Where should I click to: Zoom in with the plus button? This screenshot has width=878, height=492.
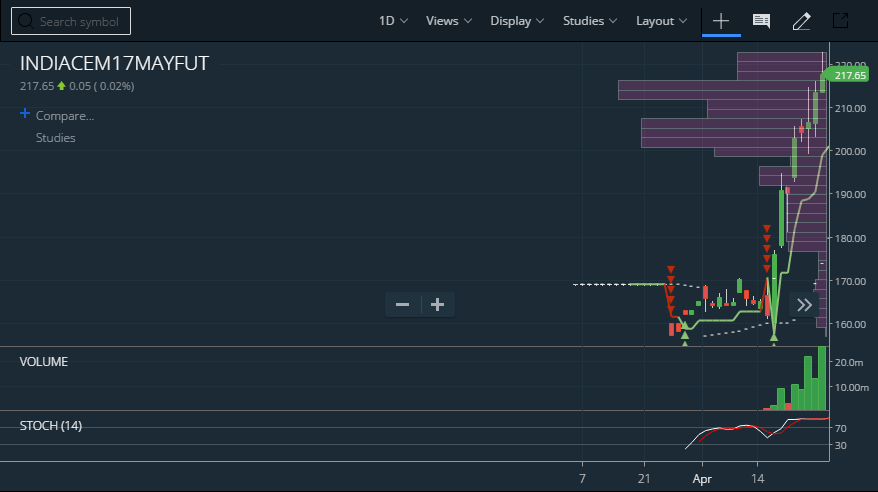pos(437,304)
